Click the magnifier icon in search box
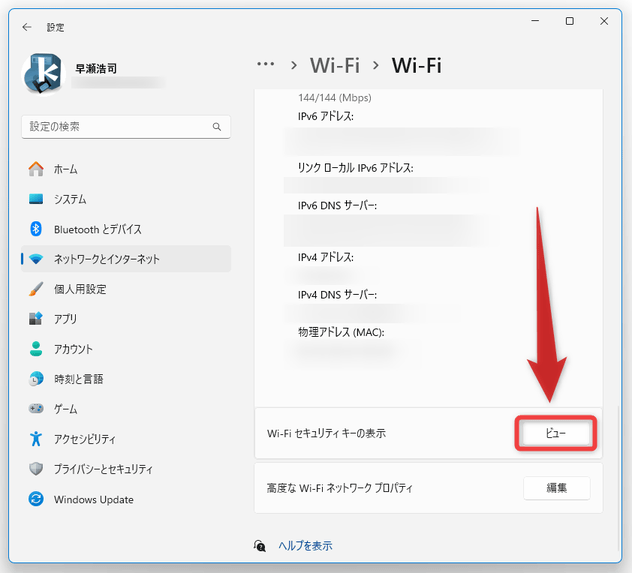632x573 pixels. click(217, 127)
